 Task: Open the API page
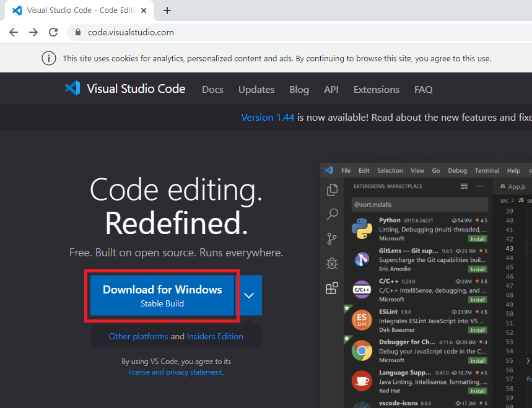(x=331, y=90)
